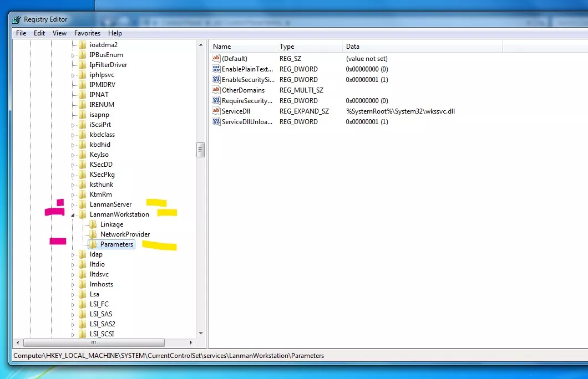Select the KtmRm key label
Screen dimensions: 588x379
tap(100, 194)
